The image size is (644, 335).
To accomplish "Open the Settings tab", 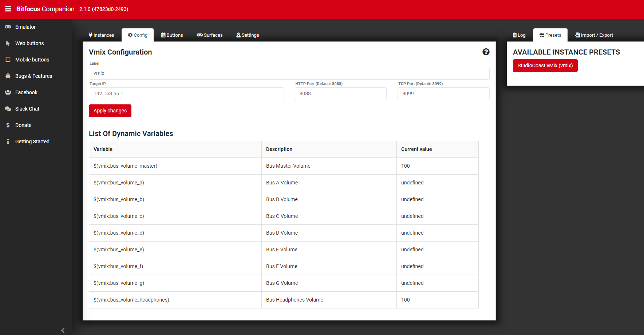I will coord(248,35).
